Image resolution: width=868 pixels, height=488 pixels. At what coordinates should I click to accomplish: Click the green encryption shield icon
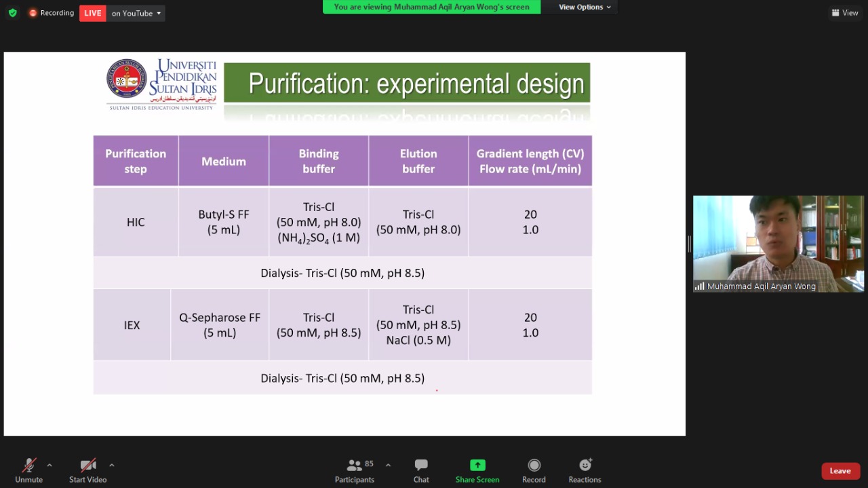12,13
